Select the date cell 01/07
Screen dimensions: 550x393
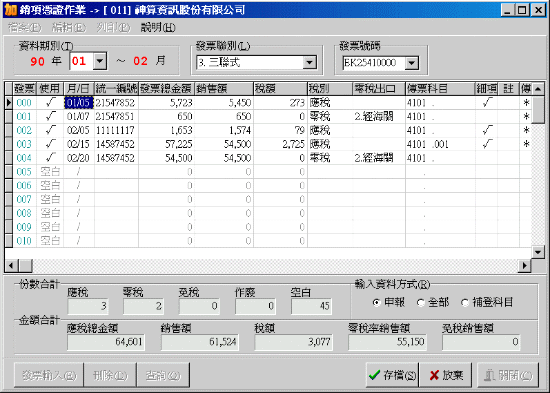tap(79, 116)
